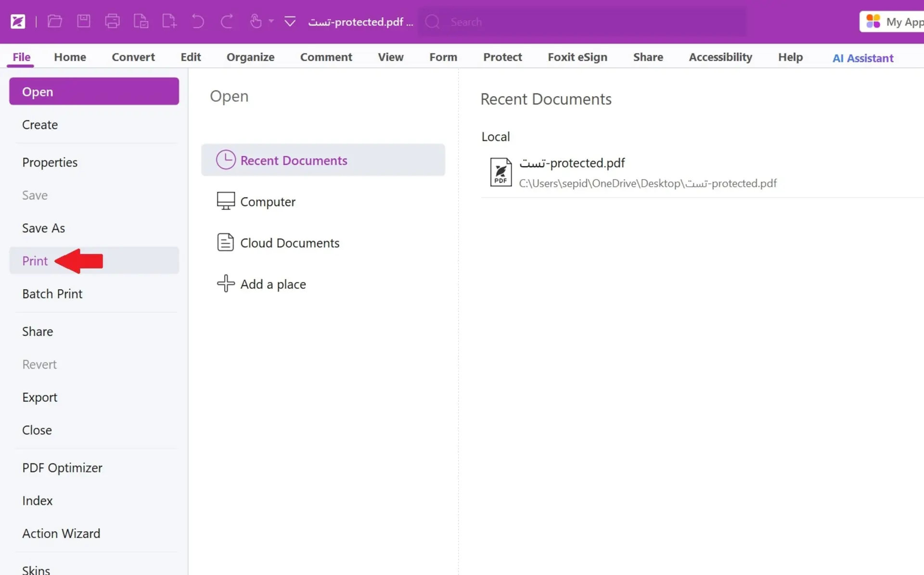Choose Batch Print in the sidebar
Image resolution: width=924 pixels, height=575 pixels.
(94, 294)
